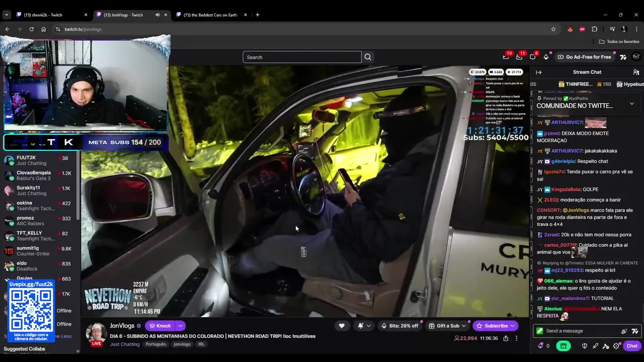
Task: Open a new browser tab
Action: coord(258,15)
